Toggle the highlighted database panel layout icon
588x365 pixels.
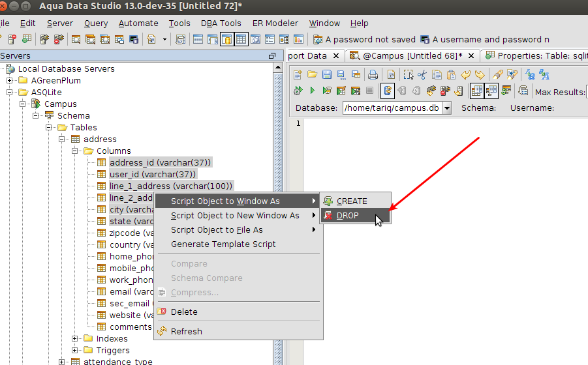point(227,39)
